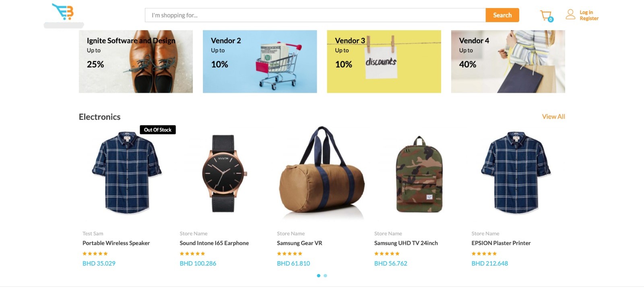Click the brown duffel bag image
Screen dimensions: 644x293
pyautogui.click(x=322, y=173)
